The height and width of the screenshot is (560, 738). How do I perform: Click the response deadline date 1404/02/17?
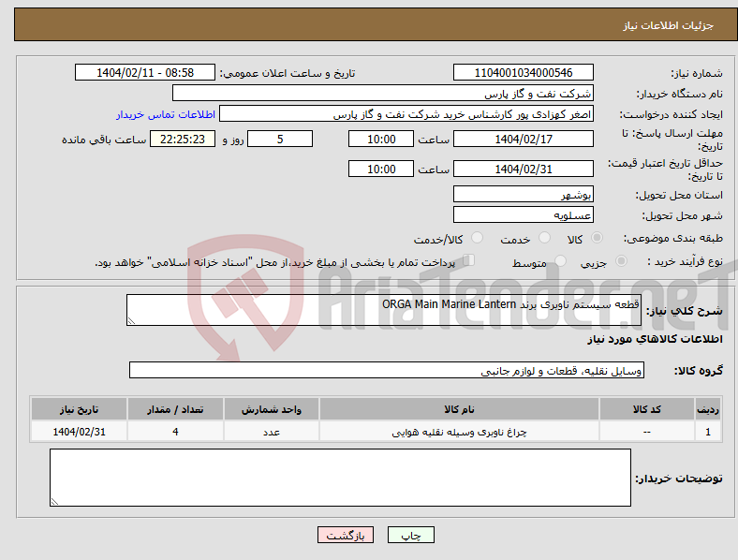tap(523, 139)
